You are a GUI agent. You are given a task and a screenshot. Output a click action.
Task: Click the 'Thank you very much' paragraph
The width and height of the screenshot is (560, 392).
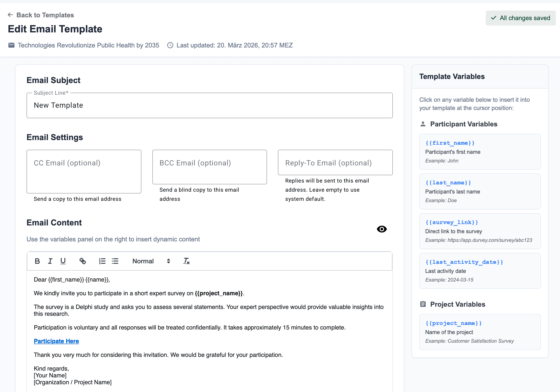click(158, 355)
